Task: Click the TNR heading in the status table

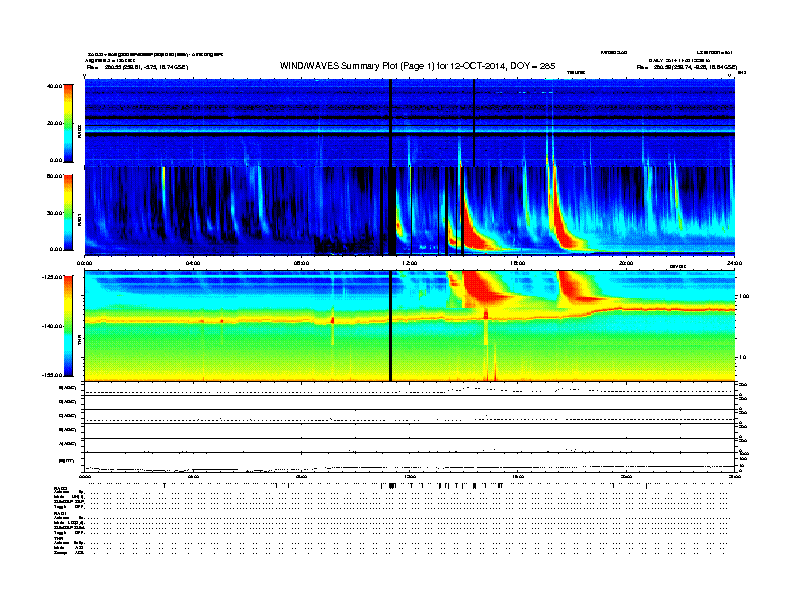Action: pyautogui.click(x=58, y=538)
